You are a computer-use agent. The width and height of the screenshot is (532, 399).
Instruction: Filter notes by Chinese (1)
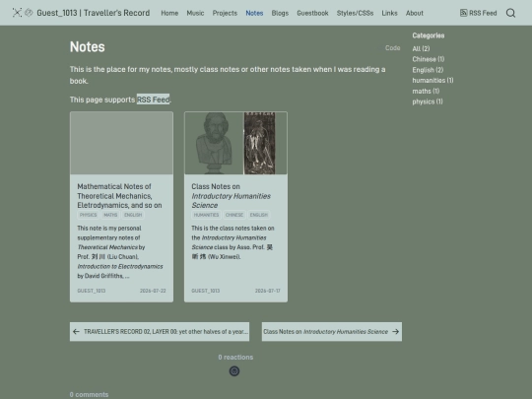point(429,59)
